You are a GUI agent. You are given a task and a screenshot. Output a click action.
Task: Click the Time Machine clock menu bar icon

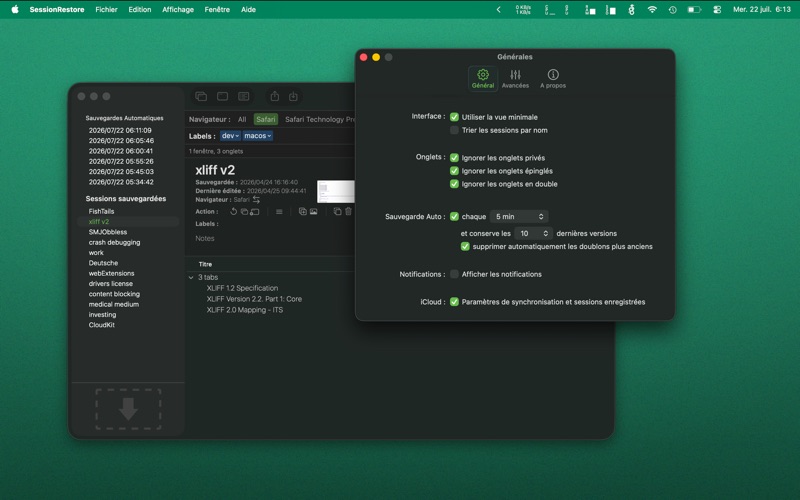672,9
